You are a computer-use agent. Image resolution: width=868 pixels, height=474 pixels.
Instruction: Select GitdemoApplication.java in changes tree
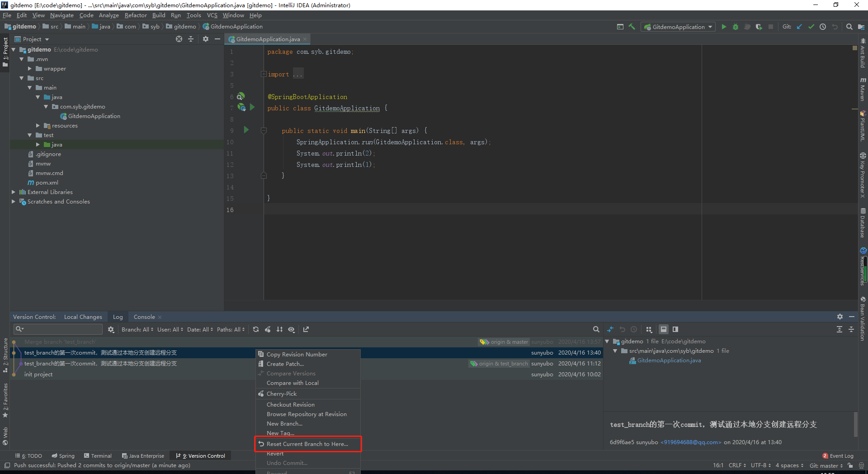point(669,360)
